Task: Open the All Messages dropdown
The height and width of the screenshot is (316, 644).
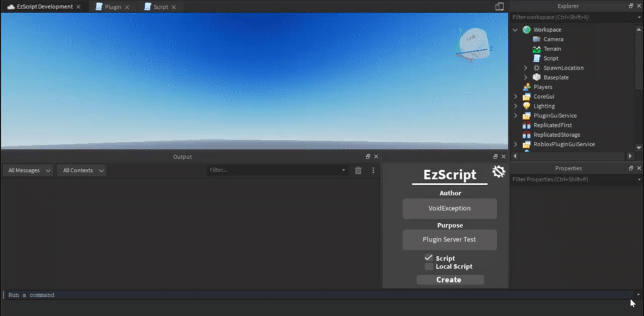Action: [x=28, y=170]
